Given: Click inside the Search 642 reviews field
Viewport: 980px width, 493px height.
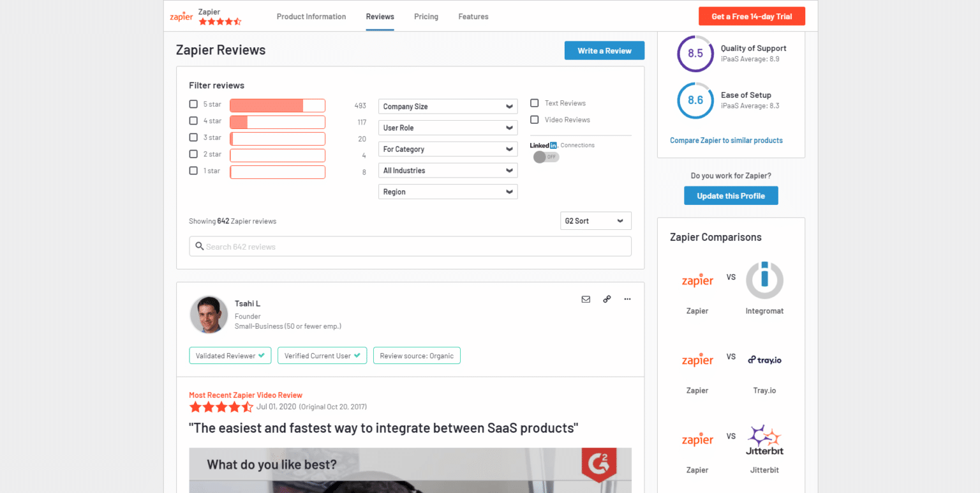Looking at the screenshot, I should click(x=410, y=246).
